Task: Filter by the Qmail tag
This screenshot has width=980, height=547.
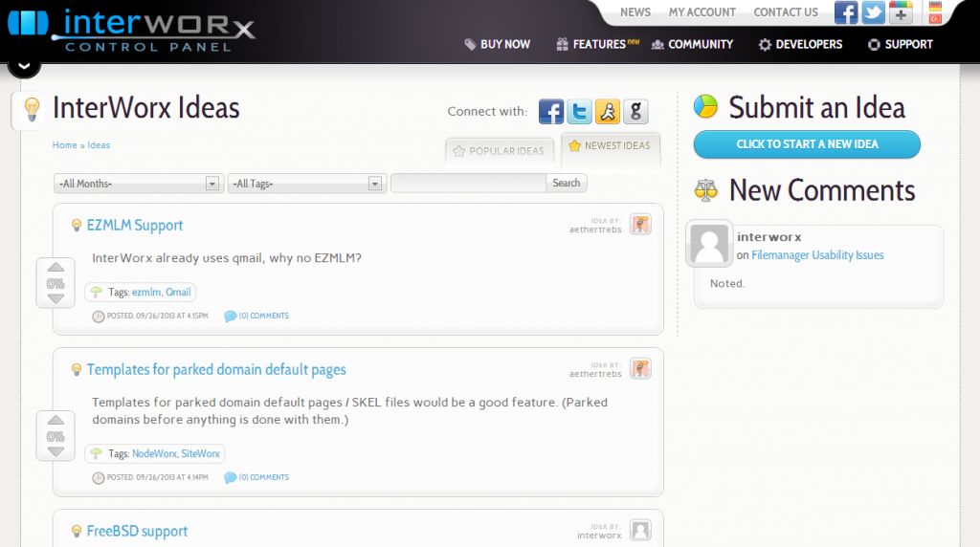Action: [x=178, y=293]
